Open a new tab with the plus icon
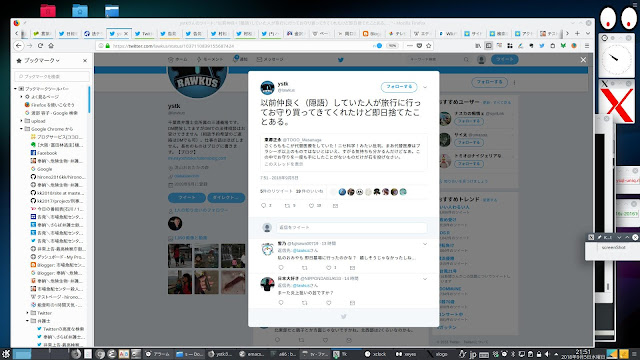 pyautogui.click(x=577, y=33)
